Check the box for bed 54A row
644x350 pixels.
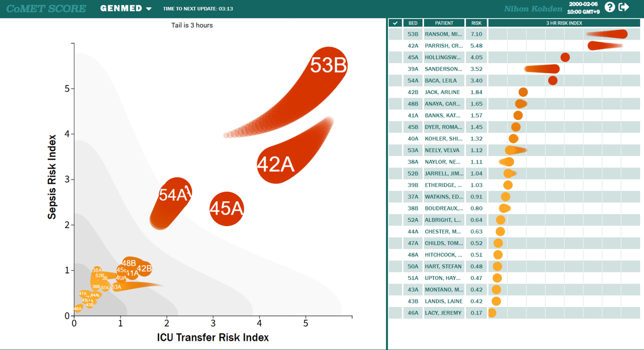[x=395, y=80]
